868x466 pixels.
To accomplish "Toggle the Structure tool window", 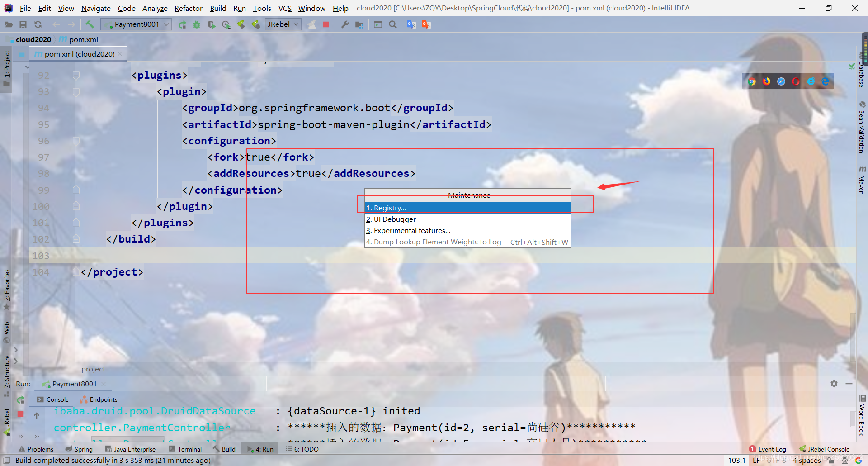I will pyautogui.click(x=7, y=376).
